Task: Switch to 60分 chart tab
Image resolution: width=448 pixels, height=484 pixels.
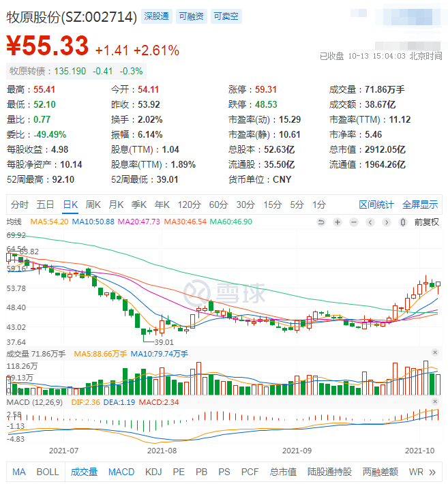Action: pyautogui.click(x=219, y=205)
